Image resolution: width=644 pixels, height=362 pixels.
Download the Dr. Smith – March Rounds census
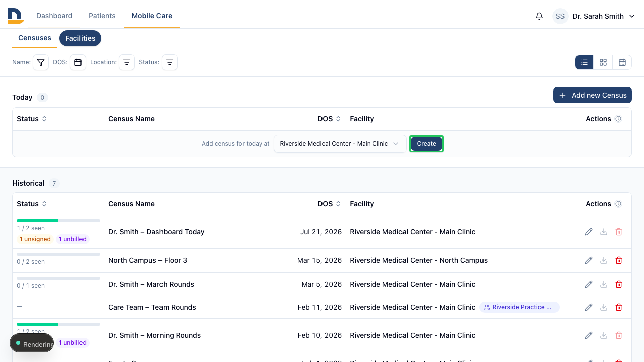604,284
